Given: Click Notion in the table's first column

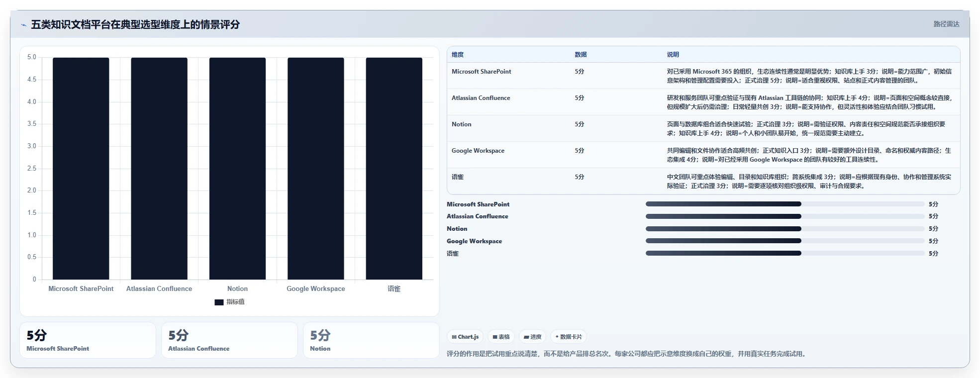Looking at the screenshot, I should [462, 124].
